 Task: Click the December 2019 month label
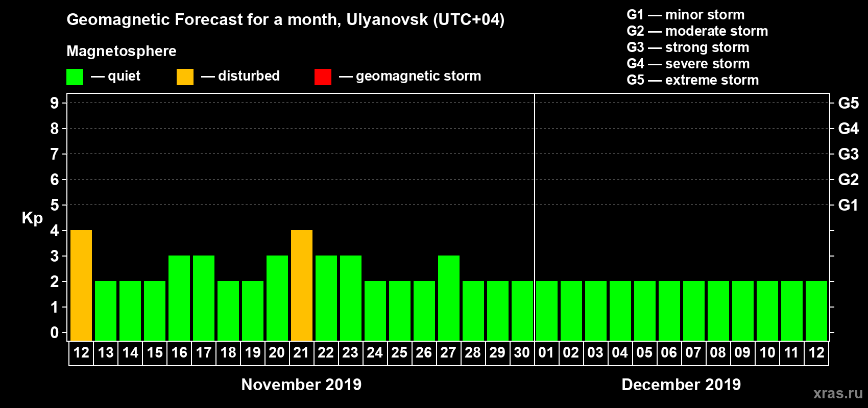pyautogui.click(x=681, y=385)
